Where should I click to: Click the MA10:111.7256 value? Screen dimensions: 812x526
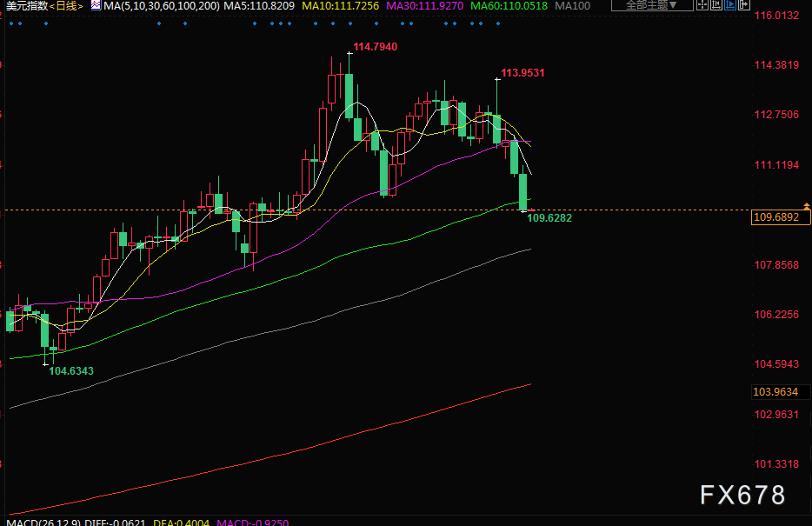pos(340,6)
